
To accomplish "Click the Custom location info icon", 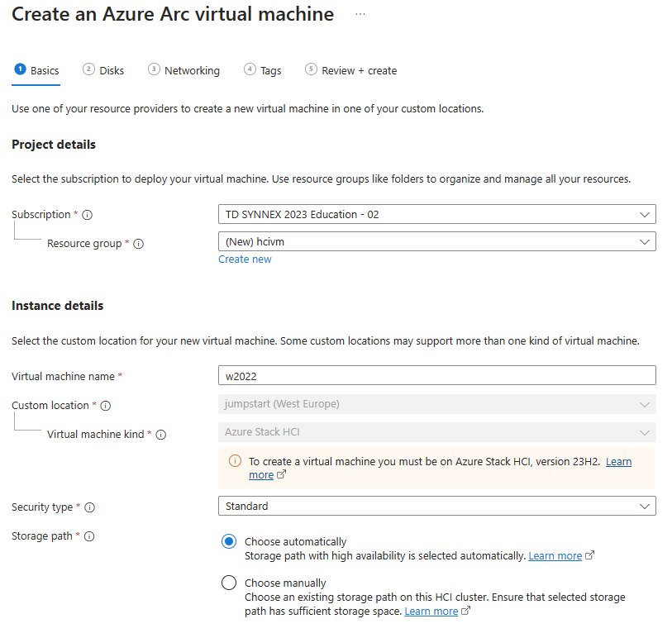I will click(106, 406).
